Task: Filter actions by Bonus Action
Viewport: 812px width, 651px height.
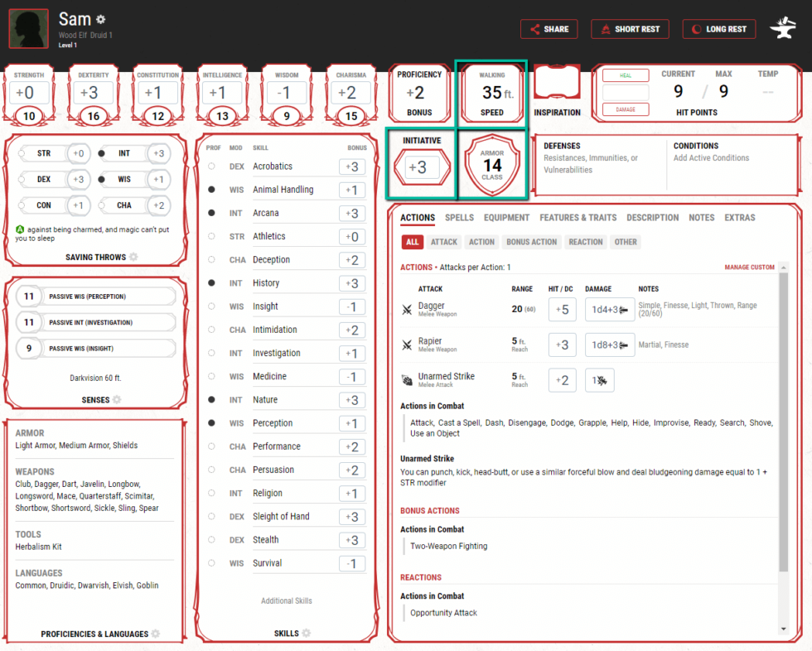Action: pos(531,242)
